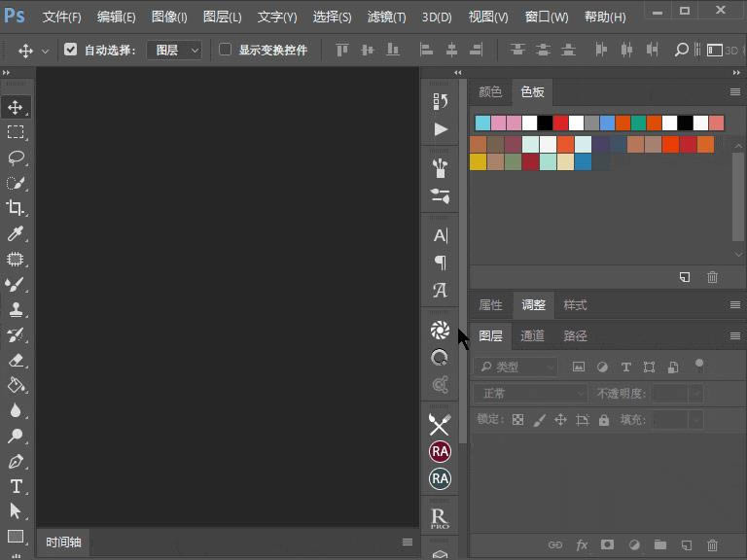Select the Dodge tool
Screen dimensions: 747x560
pyautogui.click(x=16, y=436)
